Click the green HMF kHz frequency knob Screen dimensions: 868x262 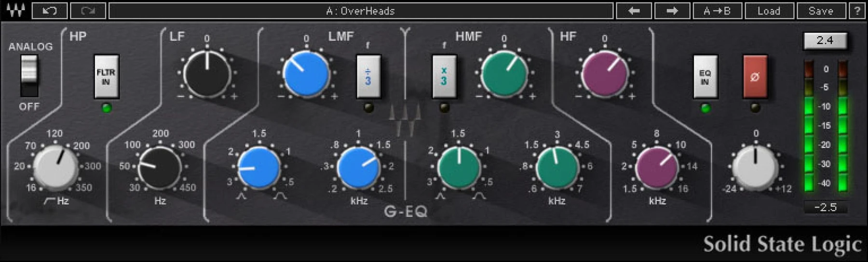[557, 167]
